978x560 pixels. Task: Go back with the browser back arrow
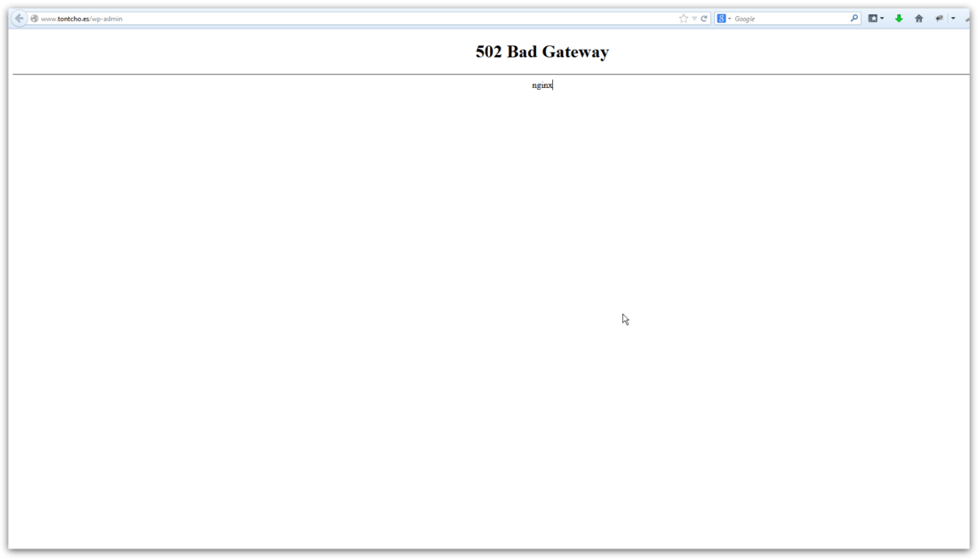(x=20, y=19)
